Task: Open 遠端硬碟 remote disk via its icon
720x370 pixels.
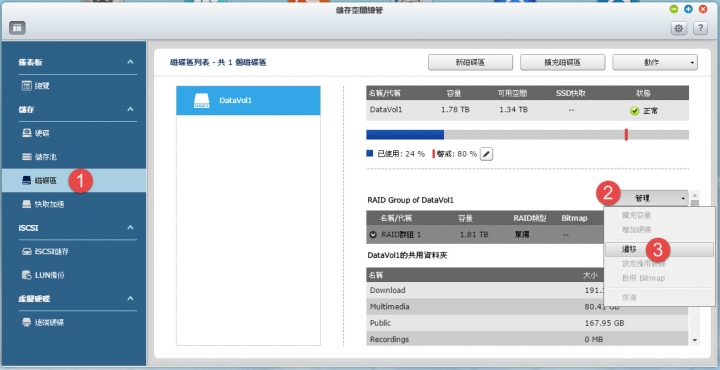Action: pos(27,322)
